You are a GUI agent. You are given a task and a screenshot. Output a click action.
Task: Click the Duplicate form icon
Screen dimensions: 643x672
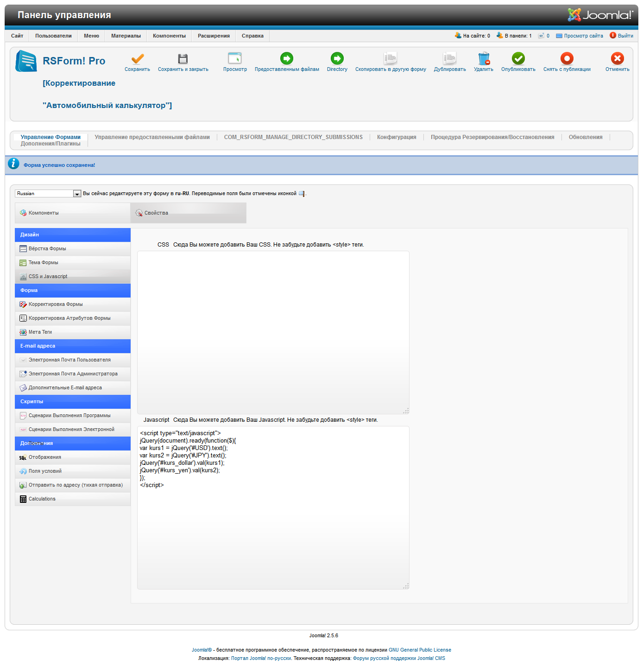pos(450,58)
